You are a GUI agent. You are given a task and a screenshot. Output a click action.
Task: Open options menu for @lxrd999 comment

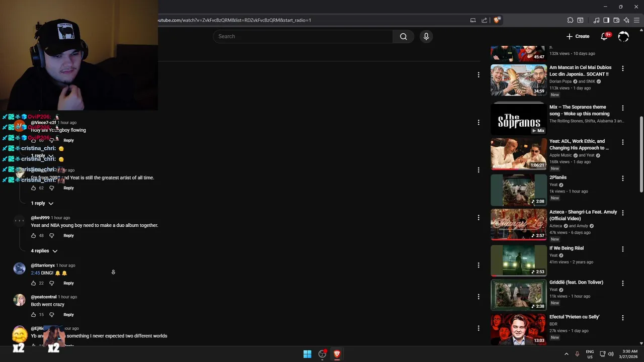click(478, 218)
